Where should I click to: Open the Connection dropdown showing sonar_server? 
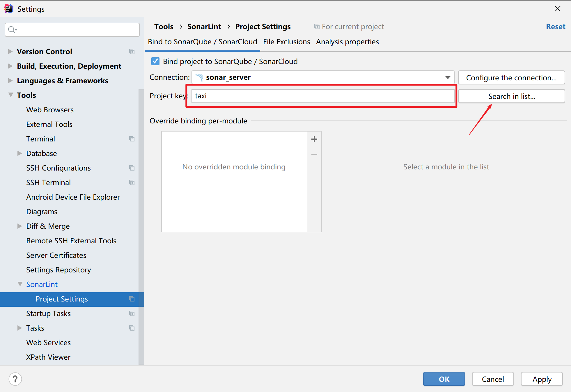click(x=322, y=77)
